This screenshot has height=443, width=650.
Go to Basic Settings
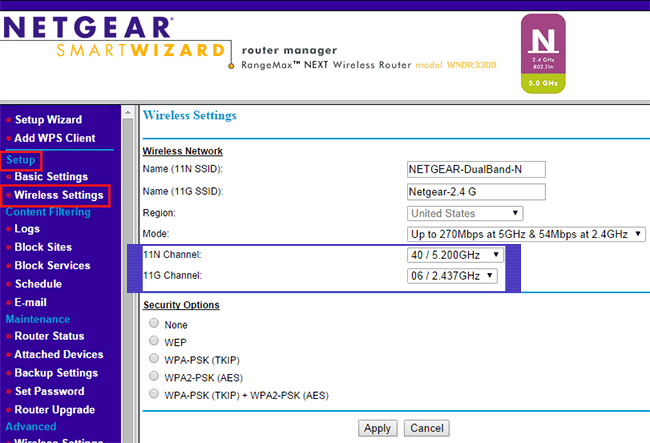pyautogui.click(x=51, y=177)
